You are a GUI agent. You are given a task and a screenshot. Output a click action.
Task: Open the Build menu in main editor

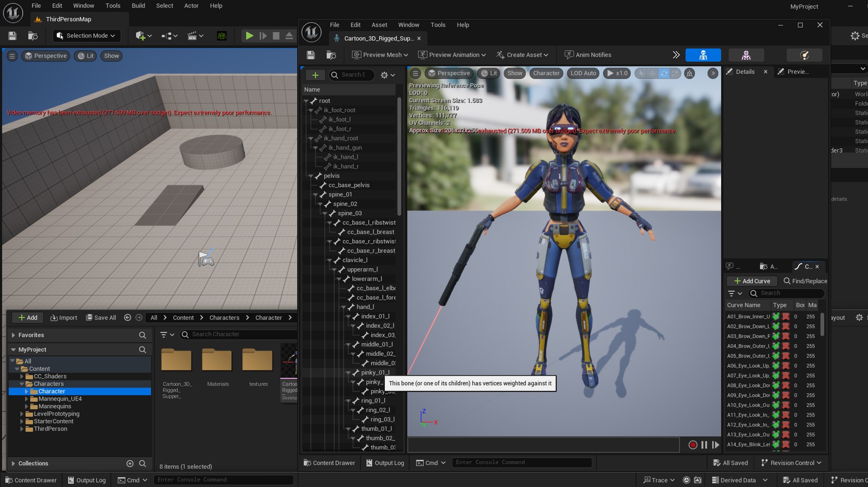point(138,5)
